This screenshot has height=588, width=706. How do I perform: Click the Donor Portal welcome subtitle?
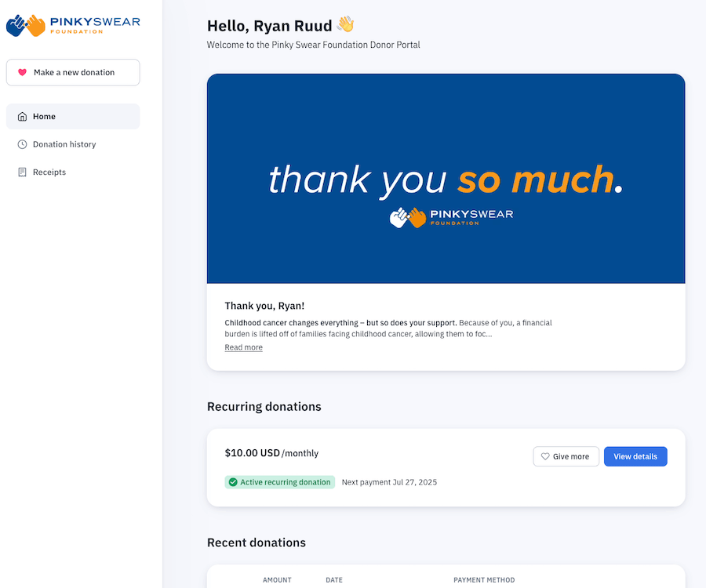pos(313,45)
